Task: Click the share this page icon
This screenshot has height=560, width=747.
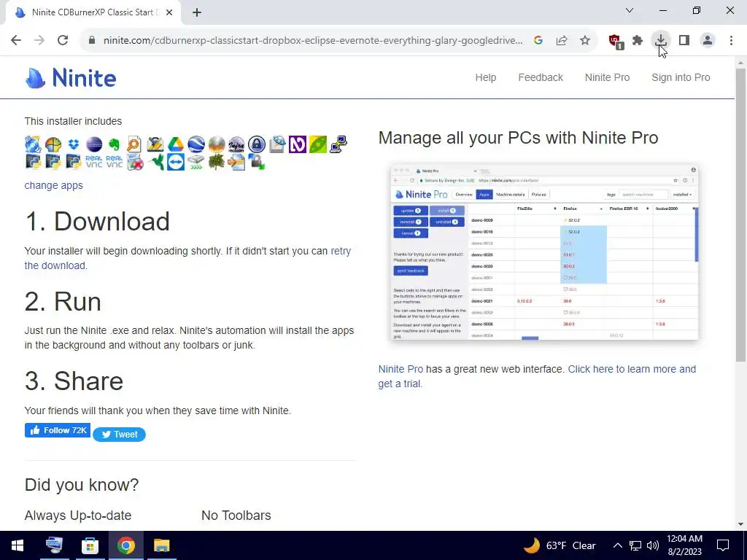Action: pyautogui.click(x=562, y=40)
